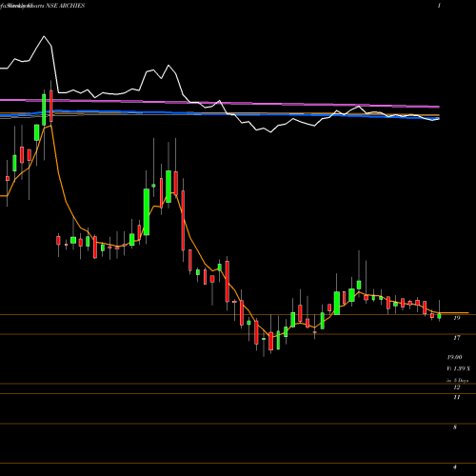Viewport: 476px width, 476px height.
Task: Click the last price value '19.00'
Action: coord(454,357)
